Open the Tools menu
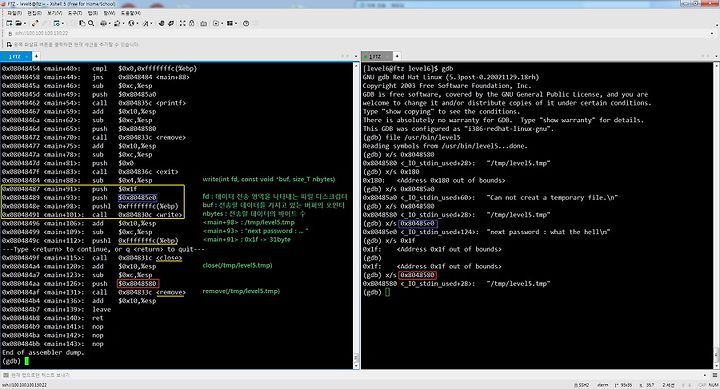Viewport: 720px width, 389px height. 75,13
